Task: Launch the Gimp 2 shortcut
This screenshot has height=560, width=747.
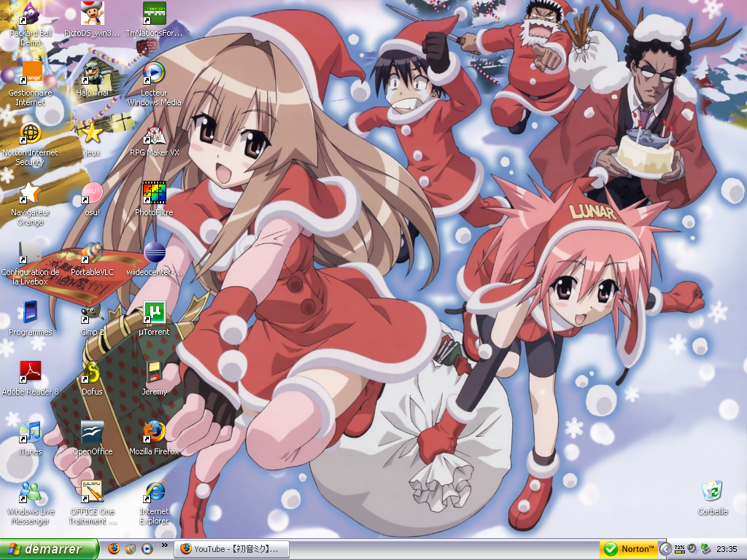Action: tap(92, 319)
